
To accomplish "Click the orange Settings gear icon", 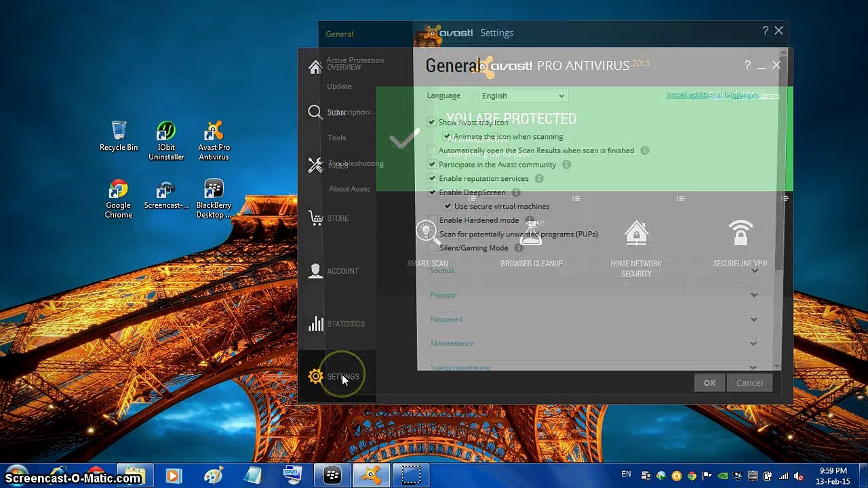I will pos(315,376).
